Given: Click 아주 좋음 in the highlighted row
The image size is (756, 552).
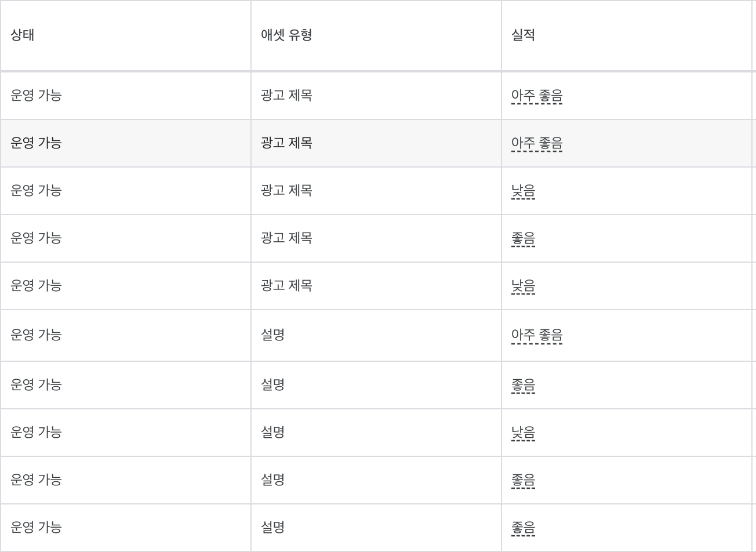Looking at the screenshot, I should pyautogui.click(x=537, y=143).
